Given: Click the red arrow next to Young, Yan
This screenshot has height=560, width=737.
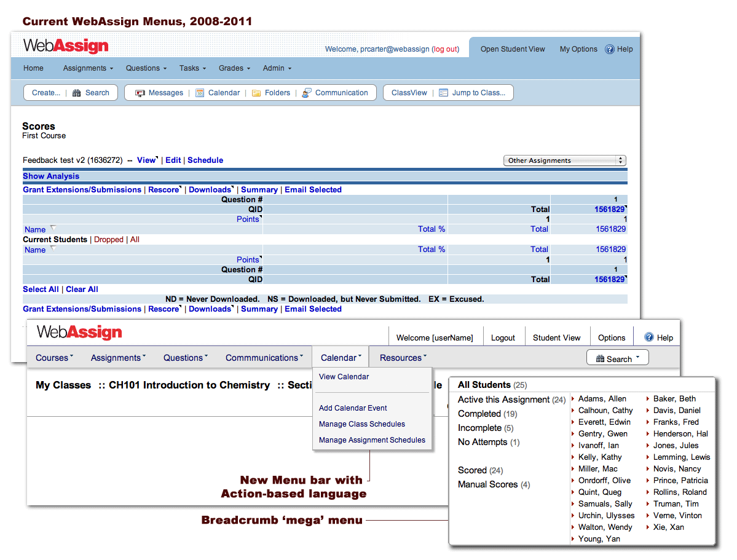Looking at the screenshot, I should point(573,539).
